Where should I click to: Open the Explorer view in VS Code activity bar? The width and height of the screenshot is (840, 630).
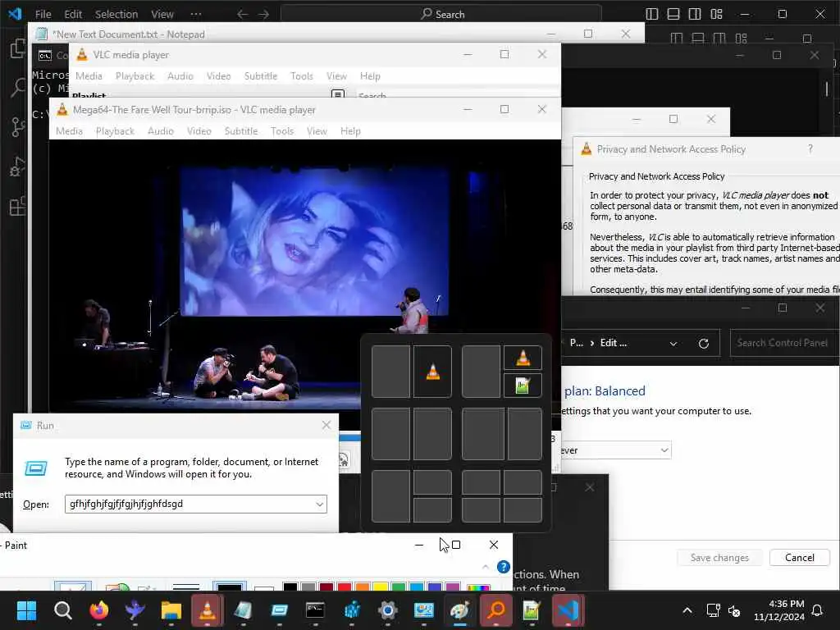click(18, 48)
